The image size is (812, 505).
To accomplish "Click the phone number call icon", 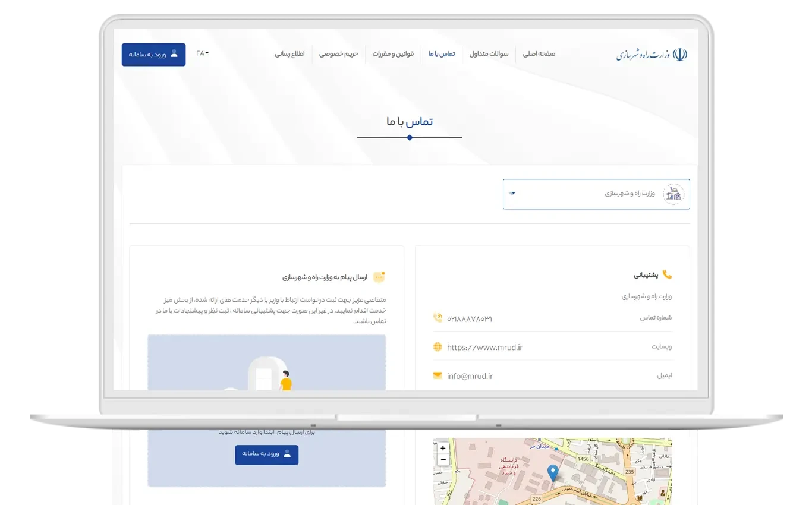I will click(438, 318).
